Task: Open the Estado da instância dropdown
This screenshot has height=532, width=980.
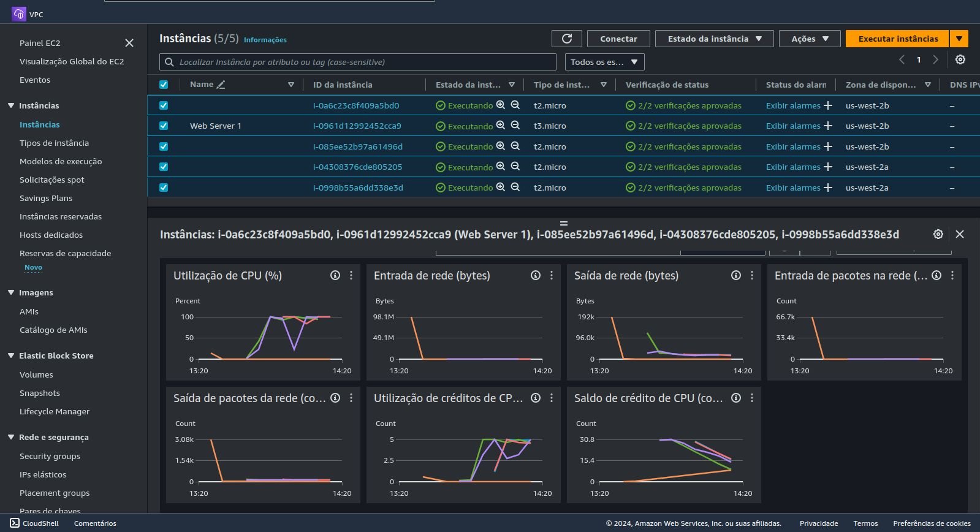Action: click(x=715, y=39)
